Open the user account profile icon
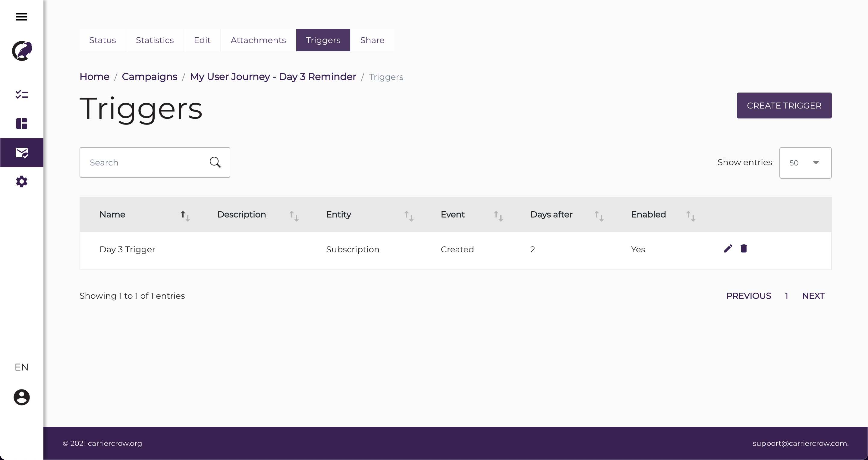The image size is (868, 460). 22,397
